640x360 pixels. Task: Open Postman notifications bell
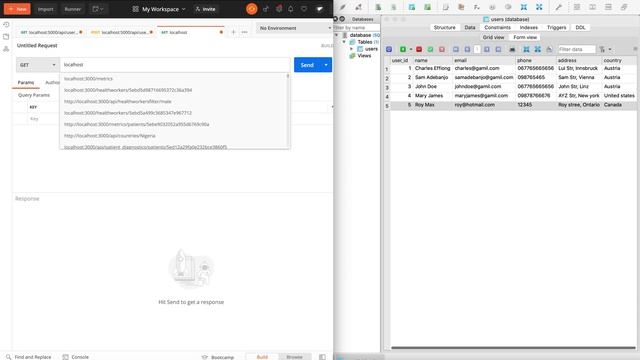(x=291, y=9)
